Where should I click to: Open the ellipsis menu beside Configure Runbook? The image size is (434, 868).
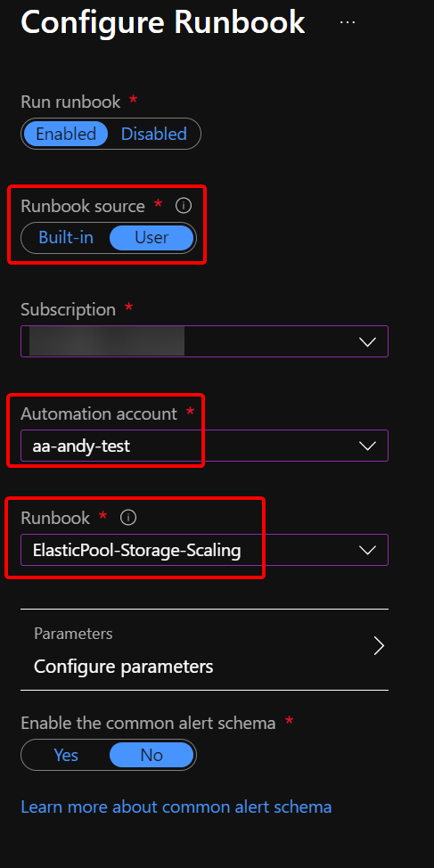point(347,22)
